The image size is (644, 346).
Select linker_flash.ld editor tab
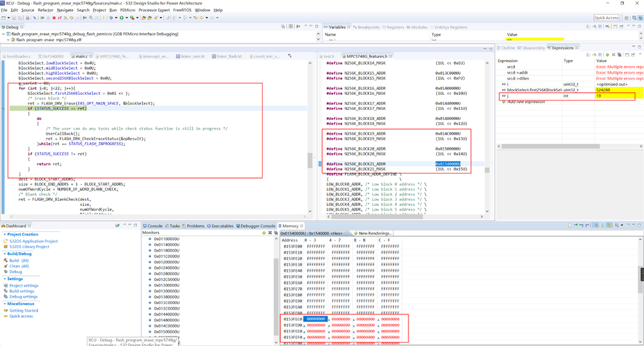[226, 56]
